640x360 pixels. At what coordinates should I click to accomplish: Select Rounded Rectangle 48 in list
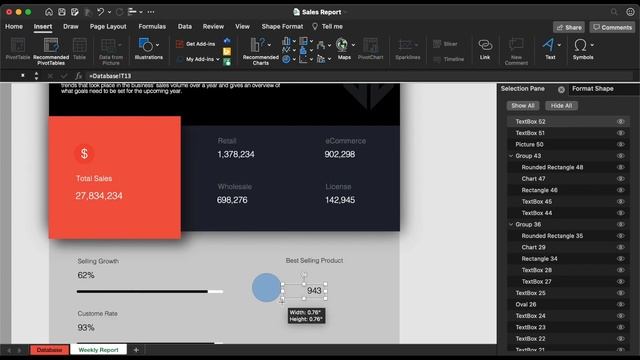tap(552, 167)
